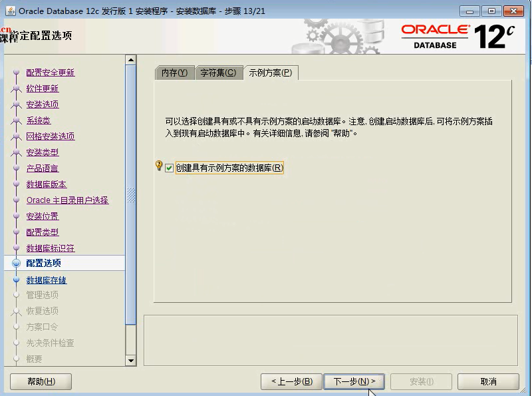
Task: Open the 软件更新 step link
Action: point(43,89)
